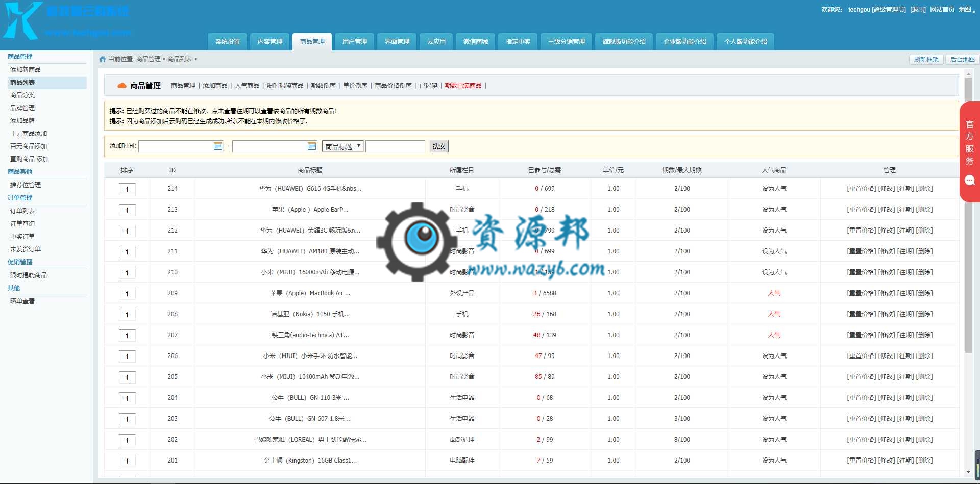Open 中奖订单 in the sidebar
This screenshot has width=980, height=484.
22,237
